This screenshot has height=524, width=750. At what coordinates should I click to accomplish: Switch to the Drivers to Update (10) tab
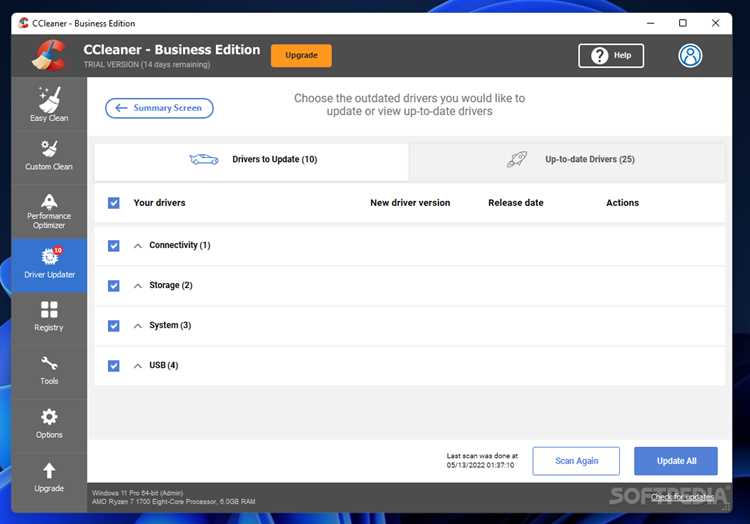tap(252, 162)
